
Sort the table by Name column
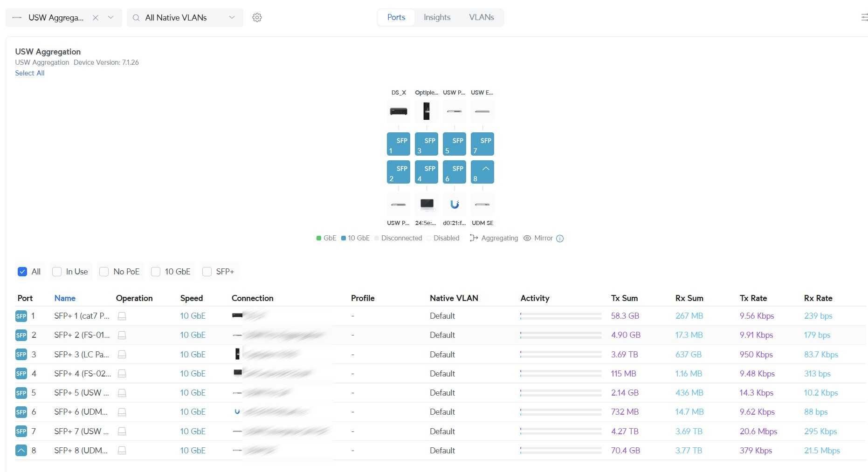tap(65, 298)
